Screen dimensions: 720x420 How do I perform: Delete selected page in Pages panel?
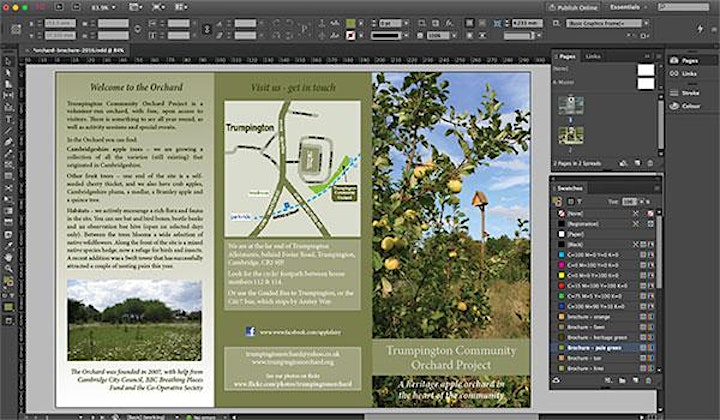coord(650,163)
